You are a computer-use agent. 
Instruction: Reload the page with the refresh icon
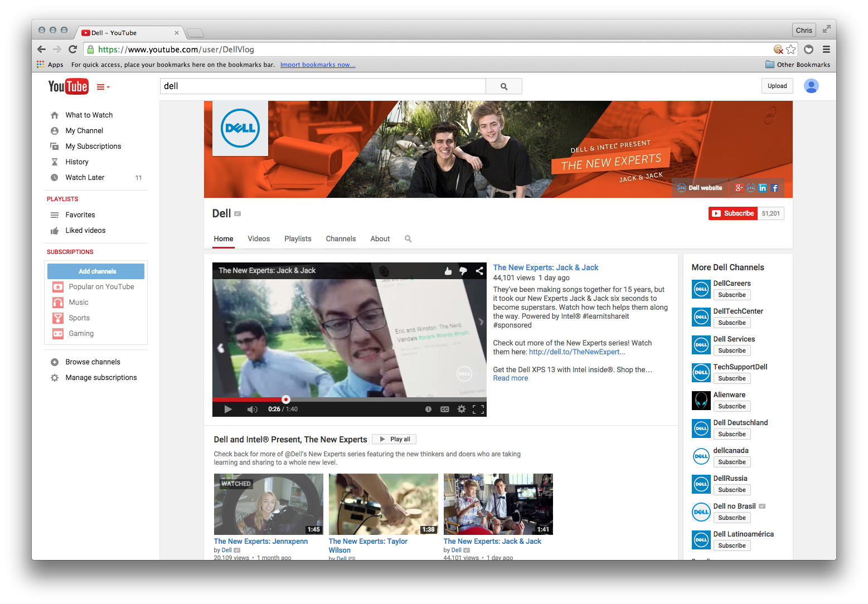click(x=72, y=49)
